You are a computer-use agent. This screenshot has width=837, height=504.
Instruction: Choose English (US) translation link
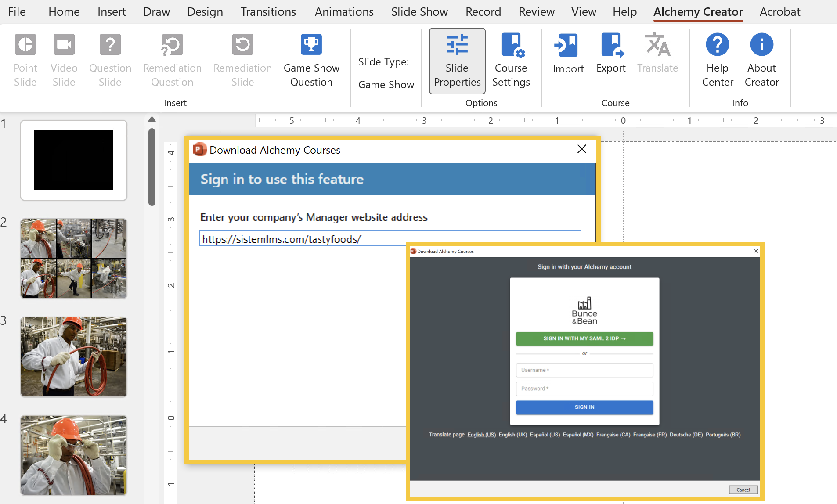tap(481, 435)
